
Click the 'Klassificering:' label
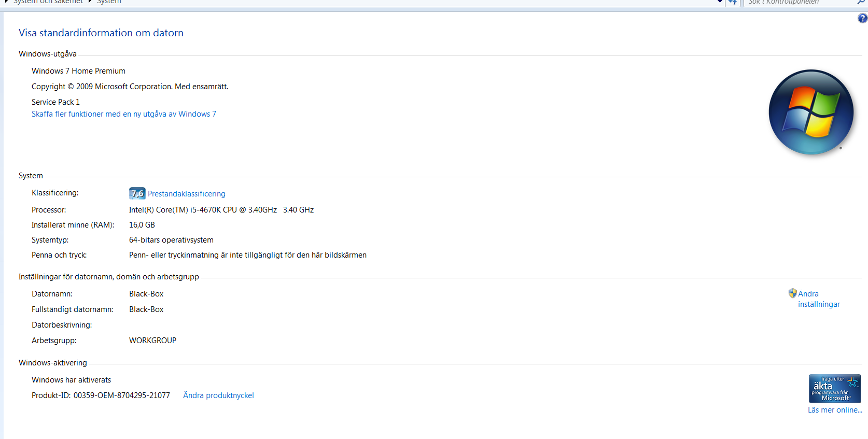click(55, 193)
